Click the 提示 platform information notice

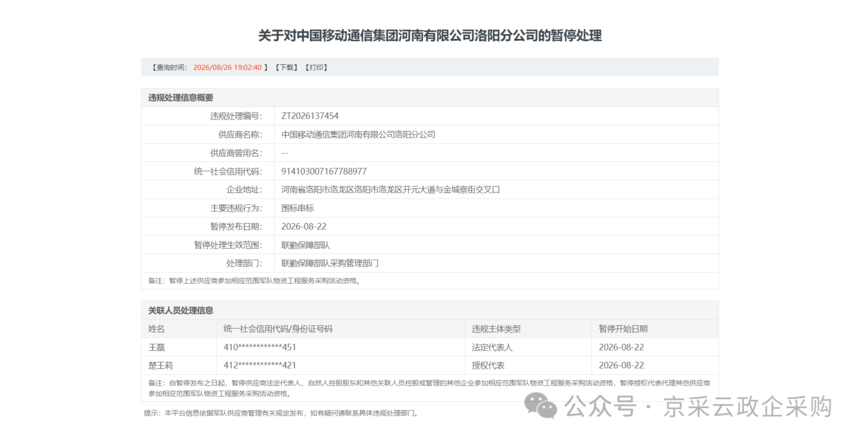282,413
